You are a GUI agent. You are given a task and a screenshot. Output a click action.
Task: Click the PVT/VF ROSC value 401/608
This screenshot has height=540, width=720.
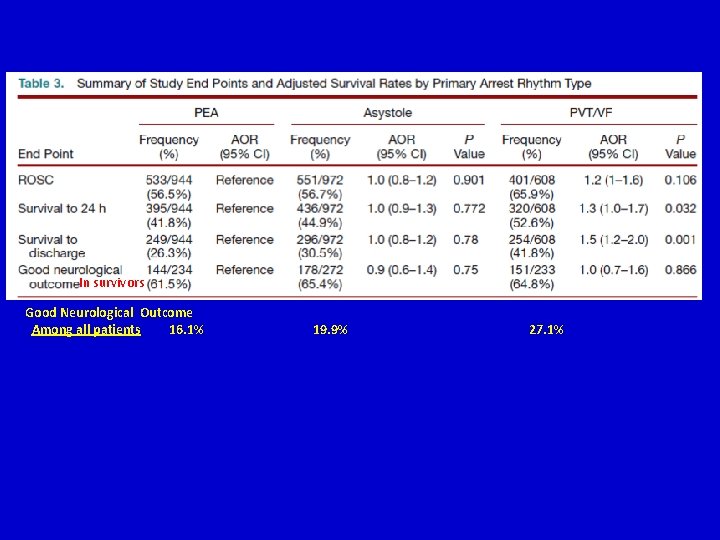(532, 180)
